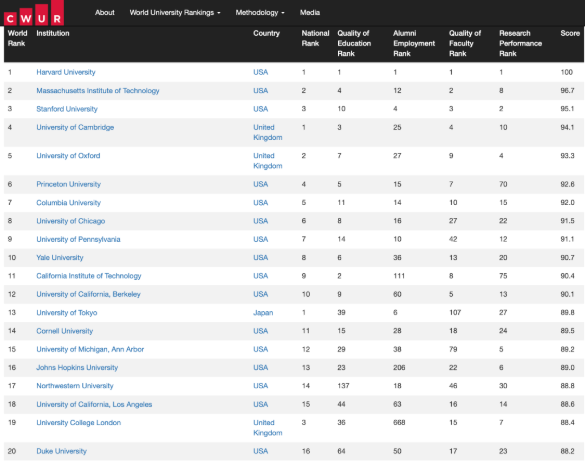The height and width of the screenshot is (462, 585).
Task: Open University of California, Los Angeles link
Action: tap(94, 404)
